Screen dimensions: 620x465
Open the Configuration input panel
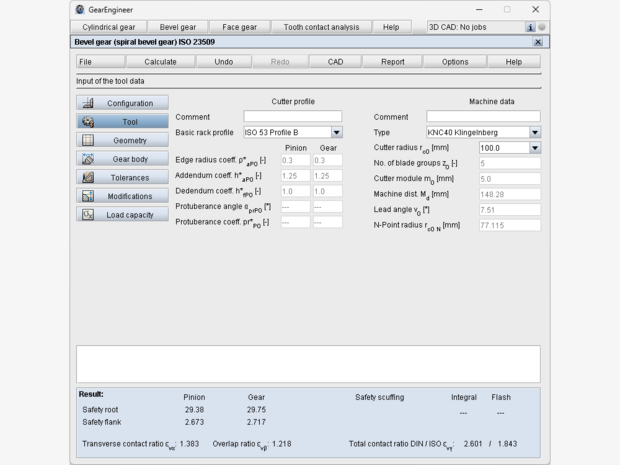116,103
